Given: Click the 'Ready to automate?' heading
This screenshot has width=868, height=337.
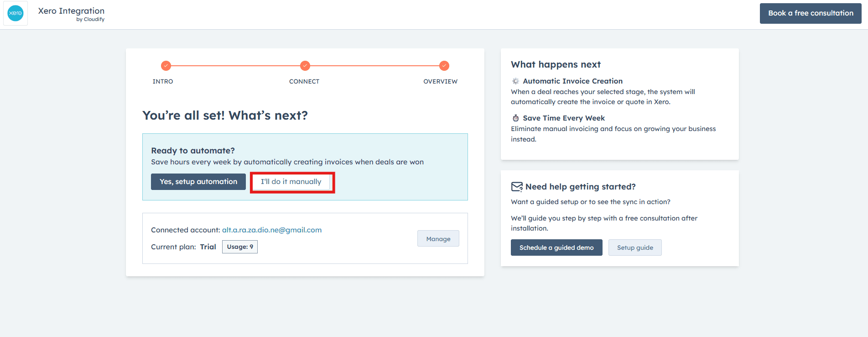Looking at the screenshot, I should coord(193,151).
